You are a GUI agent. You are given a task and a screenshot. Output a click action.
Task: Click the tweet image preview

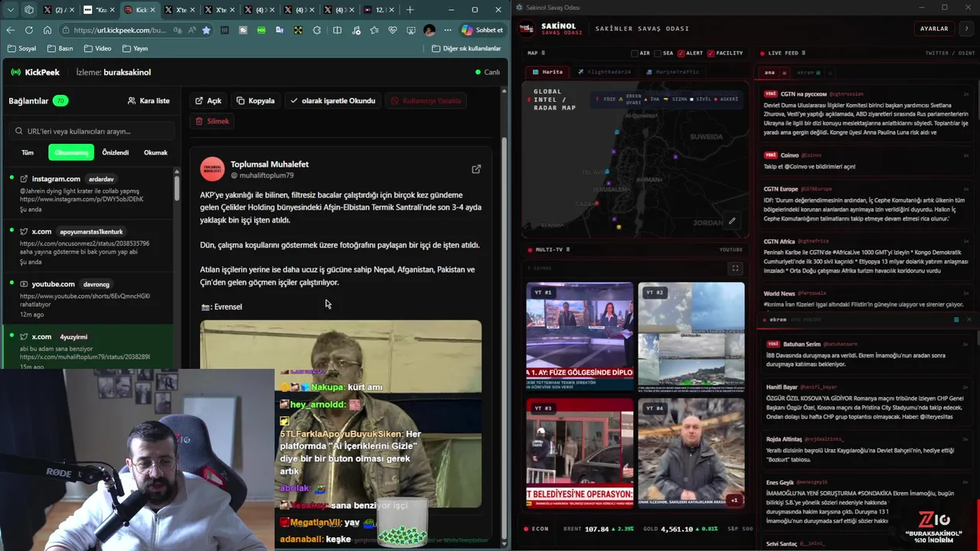coord(341,413)
